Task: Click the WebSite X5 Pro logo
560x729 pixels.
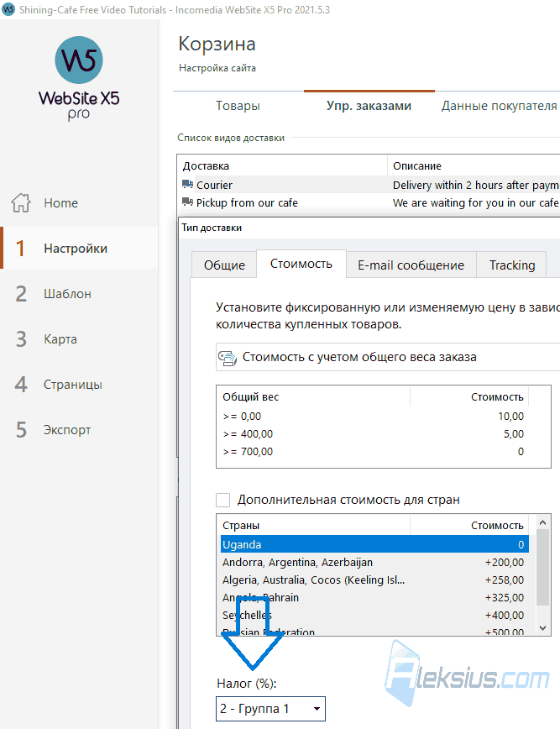Action: [79, 79]
